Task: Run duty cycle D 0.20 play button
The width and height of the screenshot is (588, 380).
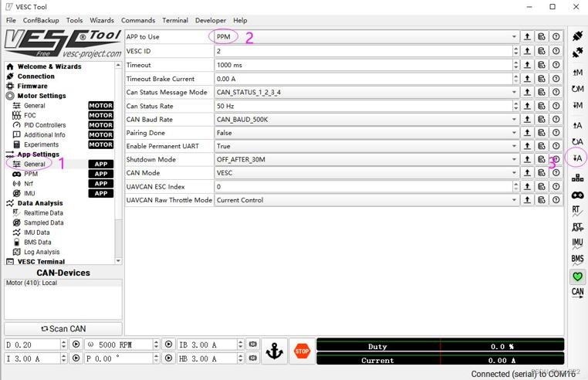Action: click(76, 344)
